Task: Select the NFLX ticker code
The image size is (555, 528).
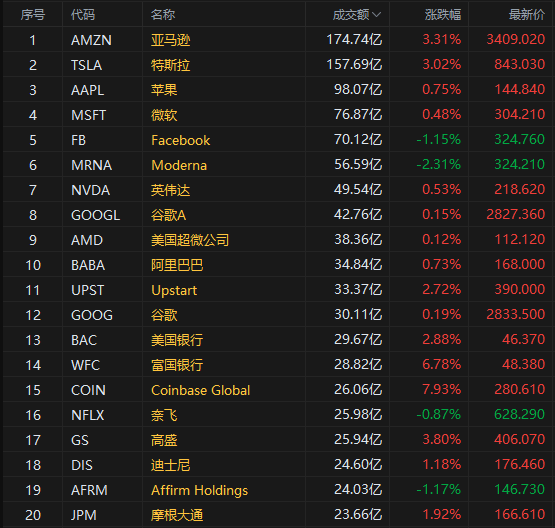Action: click(x=87, y=415)
